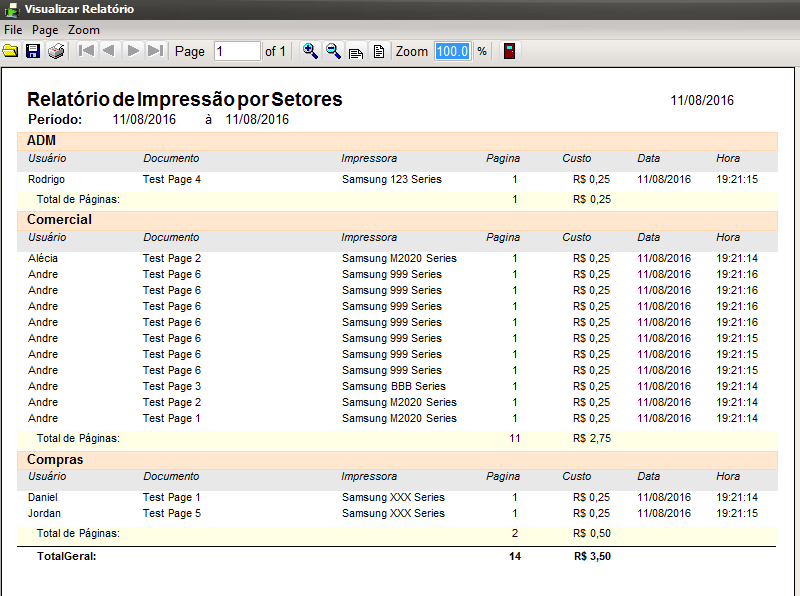Advance to the next page
This screenshot has height=596, width=800.
coord(133,51)
